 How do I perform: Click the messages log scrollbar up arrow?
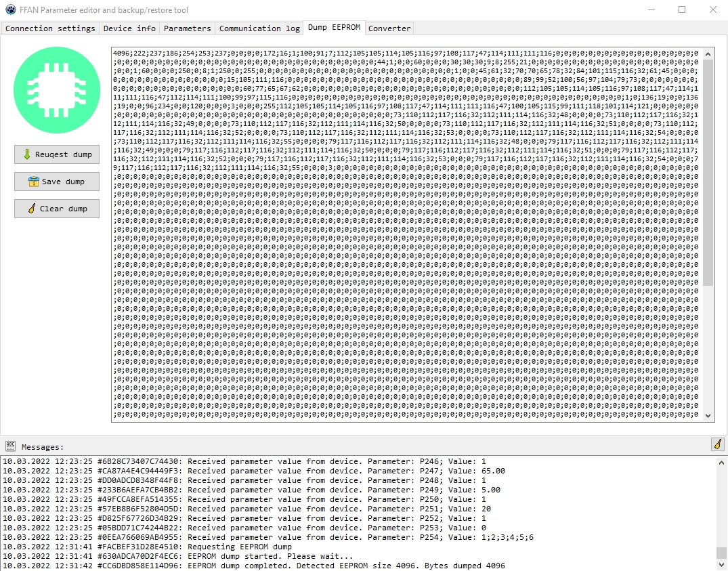pyautogui.click(x=721, y=462)
